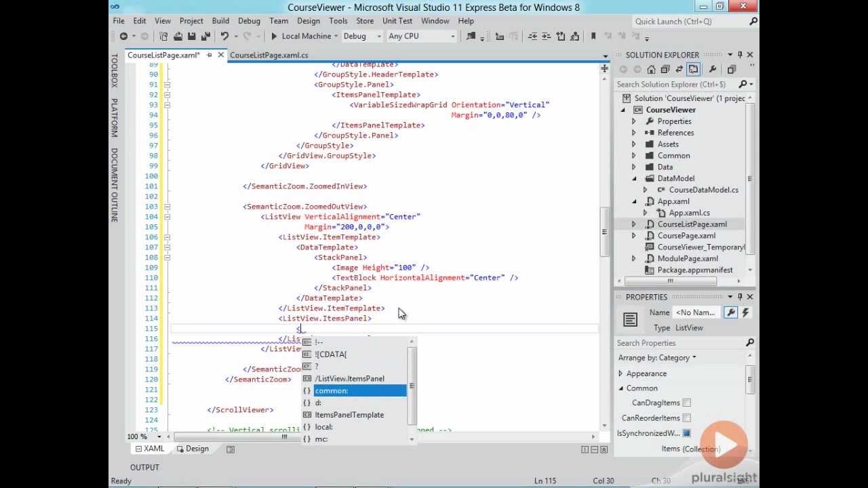
Task: Click the Find in Files toolbar icon
Action: pos(471,36)
